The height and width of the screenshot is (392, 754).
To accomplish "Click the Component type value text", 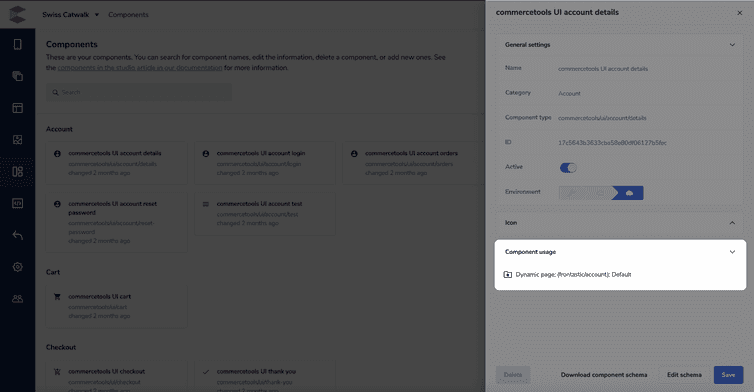I will (x=602, y=118).
